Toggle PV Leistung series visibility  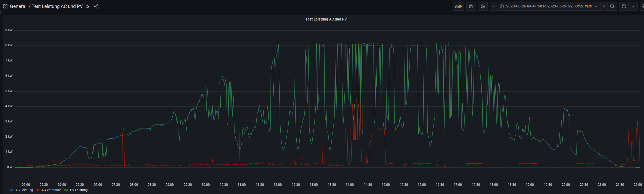79,190
